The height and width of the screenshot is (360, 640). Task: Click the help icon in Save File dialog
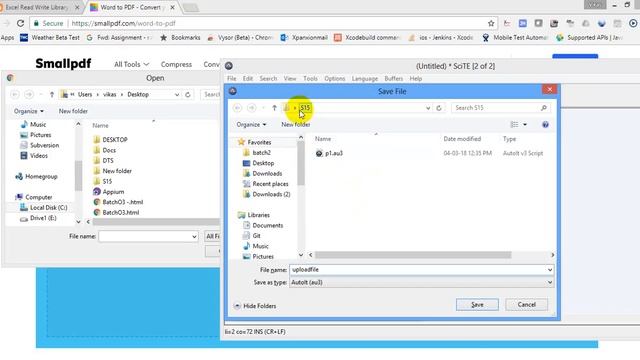coord(545,124)
